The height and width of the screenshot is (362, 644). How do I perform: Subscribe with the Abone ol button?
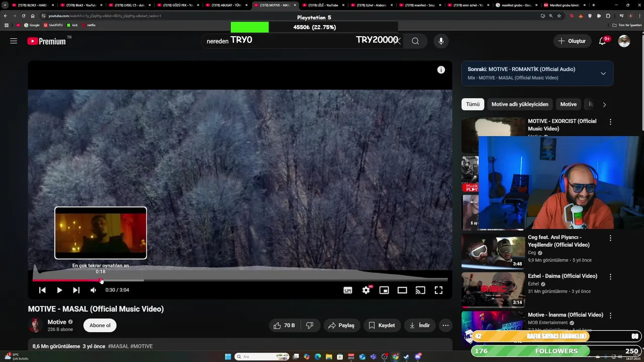pyautogui.click(x=100, y=325)
